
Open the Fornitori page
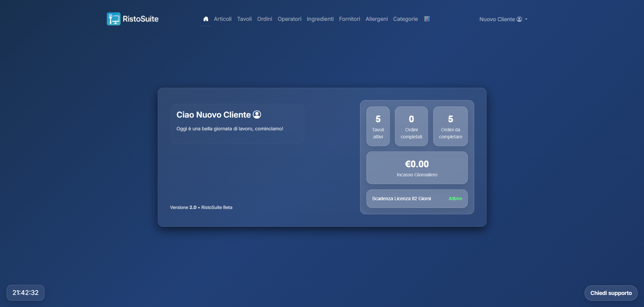tap(349, 19)
